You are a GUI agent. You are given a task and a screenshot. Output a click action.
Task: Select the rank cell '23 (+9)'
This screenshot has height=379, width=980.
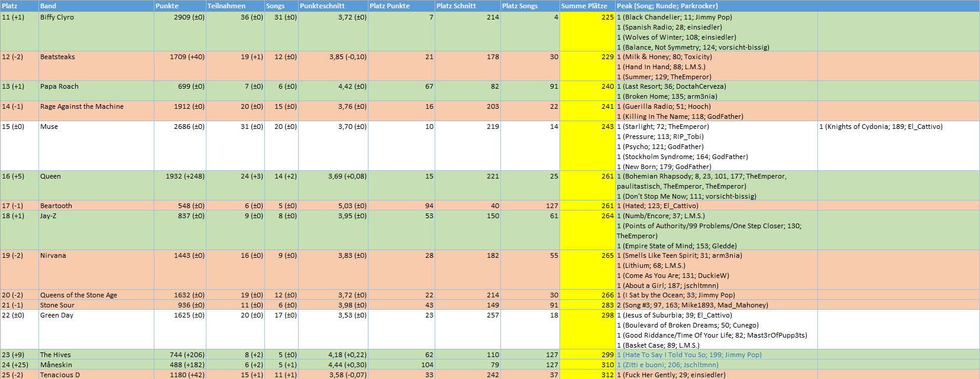[x=20, y=355]
